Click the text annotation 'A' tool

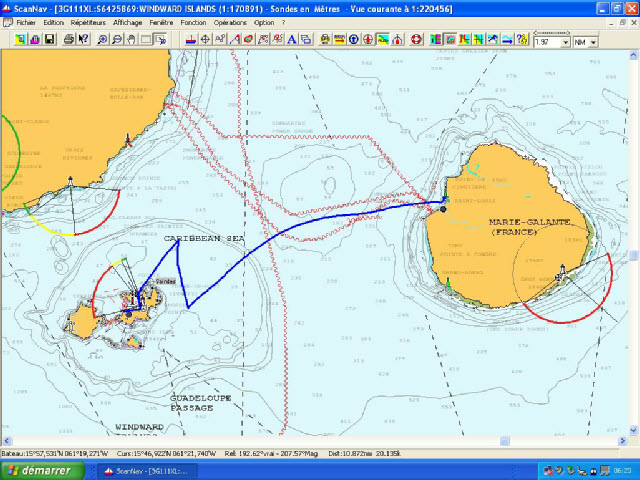click(291, 40)
